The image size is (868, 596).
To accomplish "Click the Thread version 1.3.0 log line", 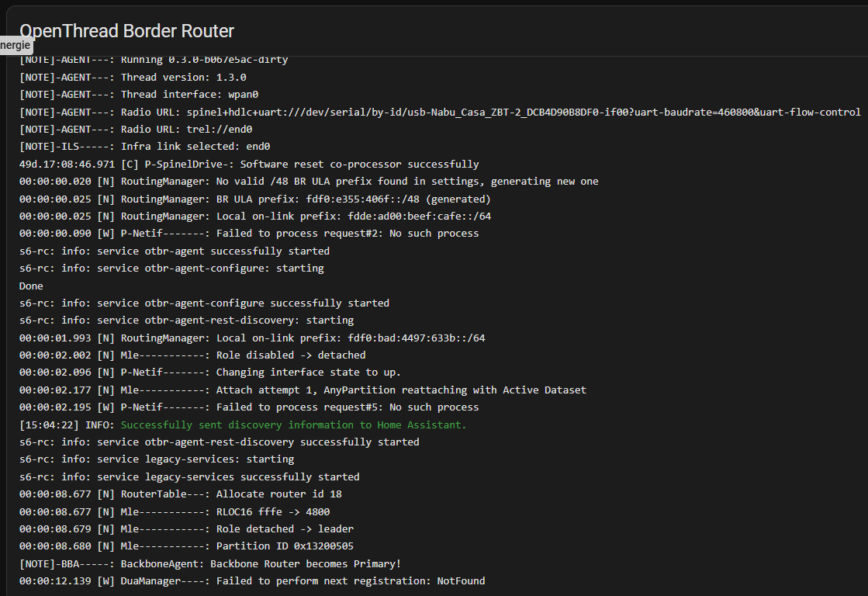I will 133,78.
